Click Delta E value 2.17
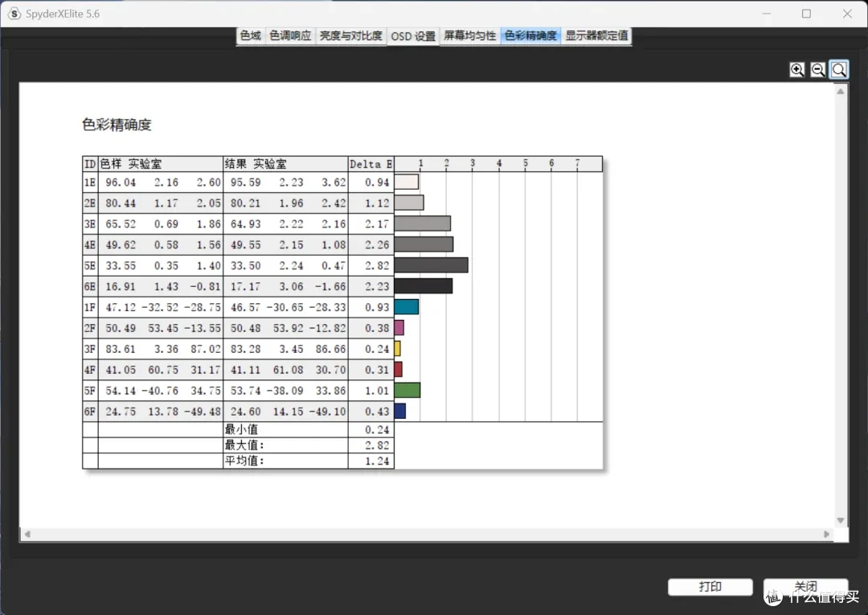Viewport: 868px width, 615px height. pyautogui.click(x=377, y=223)
